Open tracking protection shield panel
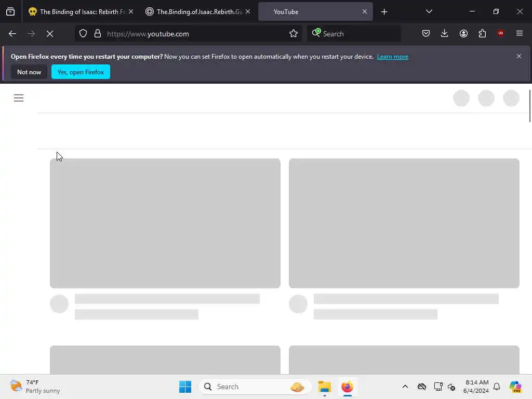The height and width of the screenshot is (399, 532). tap(83, 34)
